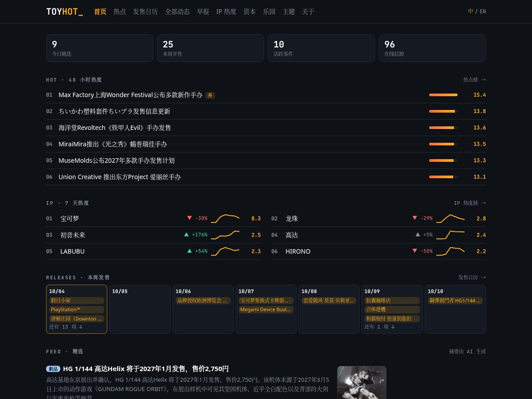Open 主题 nav item
Screen dimensions: 532x399
click(289, 12)
